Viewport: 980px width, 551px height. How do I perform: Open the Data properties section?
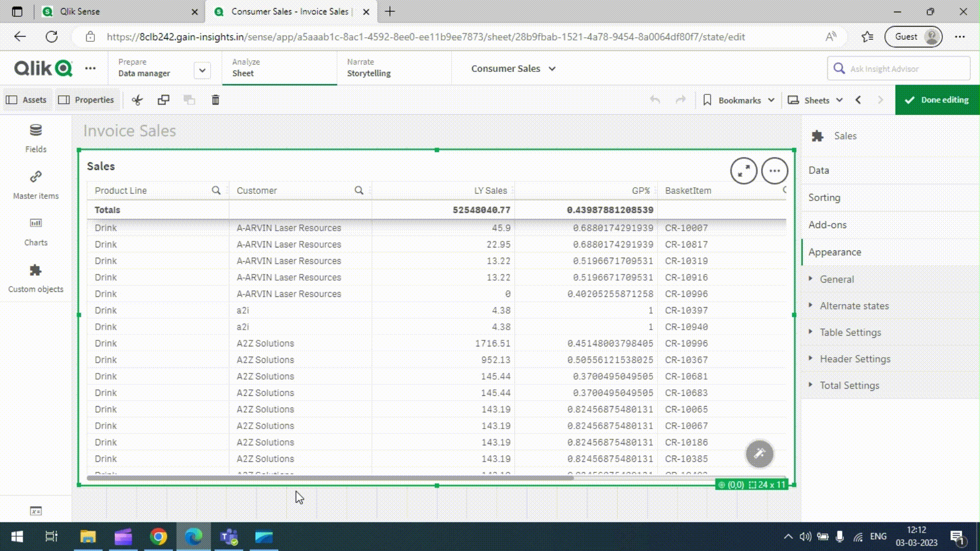point(891,170)
